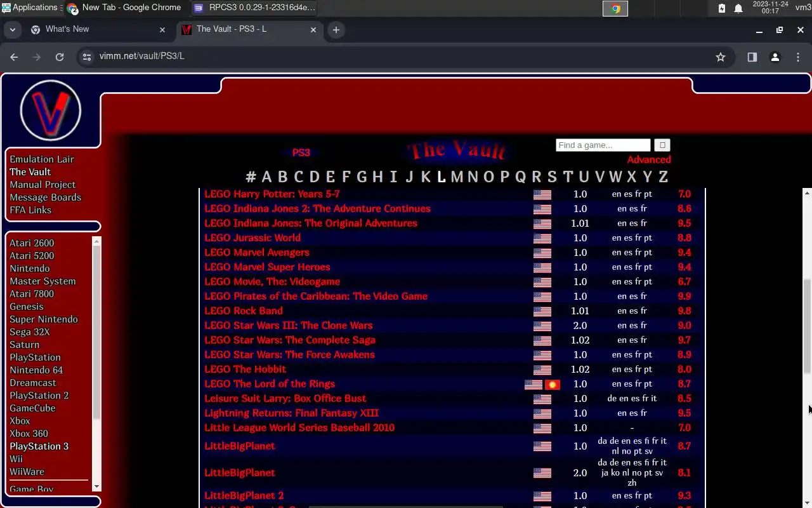Click the Vimm's Lair V logo
The image size is (812, 508).
pos(51,110)
